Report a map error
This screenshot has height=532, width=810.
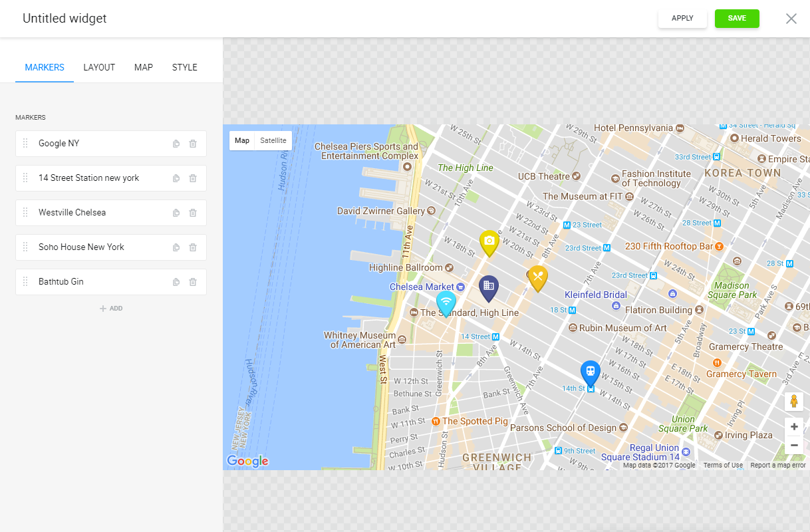tap(778, 465)
